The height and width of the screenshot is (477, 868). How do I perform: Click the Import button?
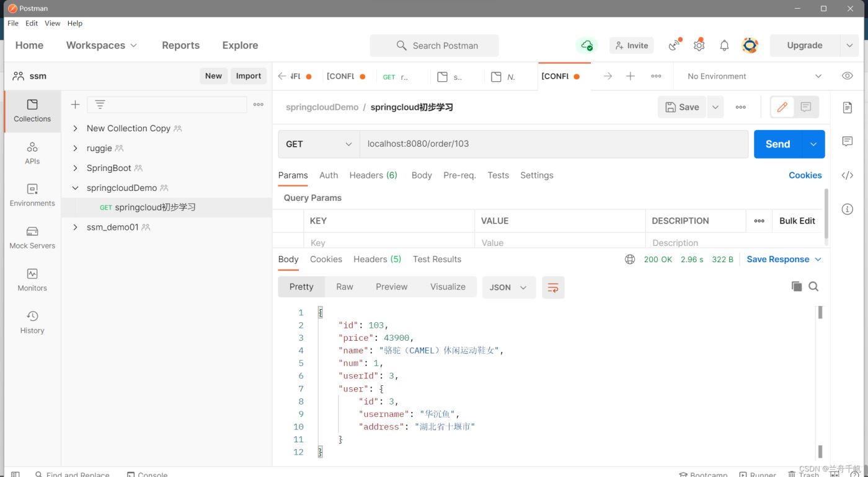(x=249, y=76)
